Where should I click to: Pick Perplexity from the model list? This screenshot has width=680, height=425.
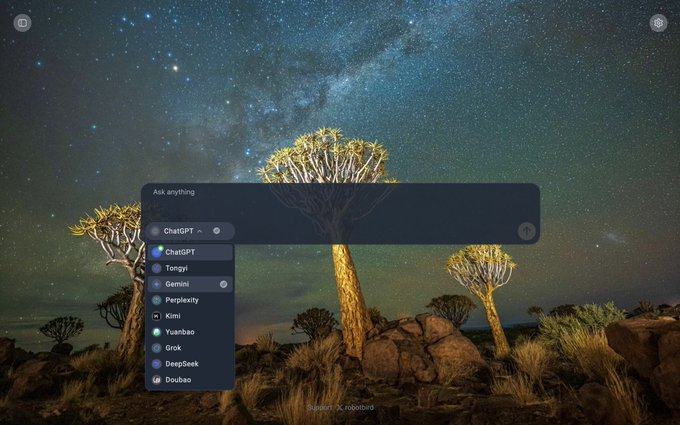click(x=190, y=300)
